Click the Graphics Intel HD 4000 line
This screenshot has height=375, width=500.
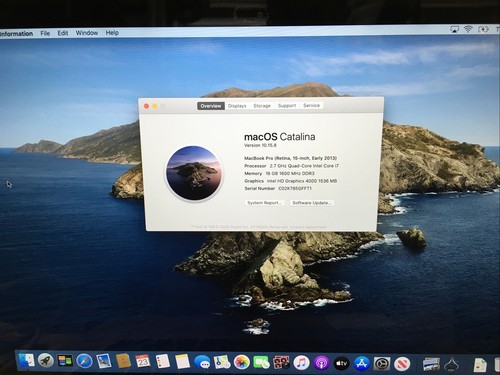click(290, 181)
